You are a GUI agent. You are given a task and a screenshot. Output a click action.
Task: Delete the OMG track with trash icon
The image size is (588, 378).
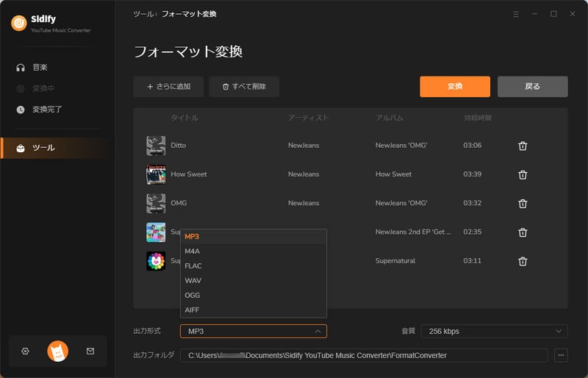tap(523, 204)
